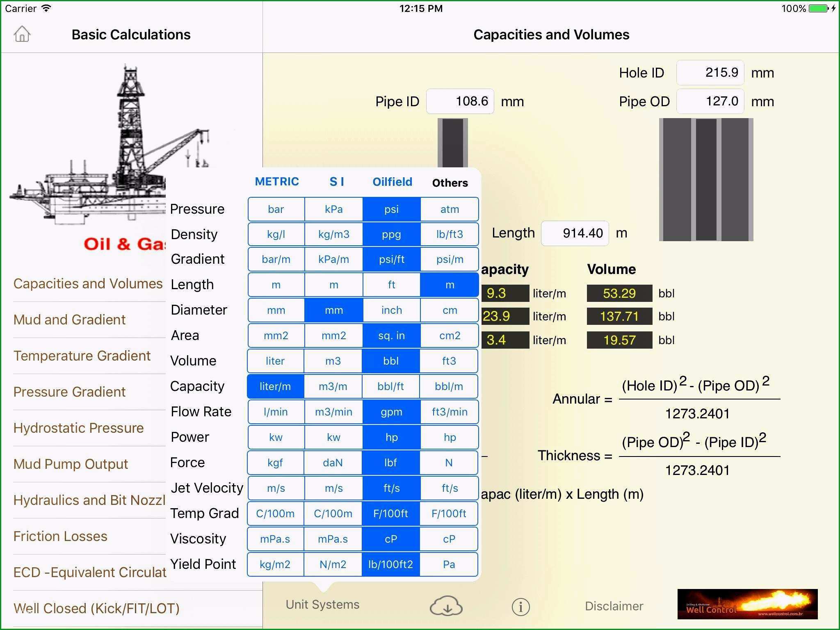Choose sq. in for Area
The height and width of the screenshot is (630, 840).
[392, 336]
